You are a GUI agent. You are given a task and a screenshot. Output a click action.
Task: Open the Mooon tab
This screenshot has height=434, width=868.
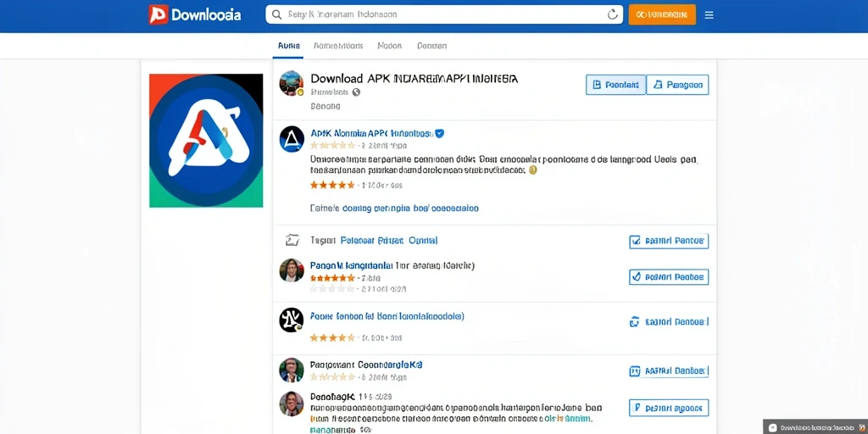[x=389, y=46]
